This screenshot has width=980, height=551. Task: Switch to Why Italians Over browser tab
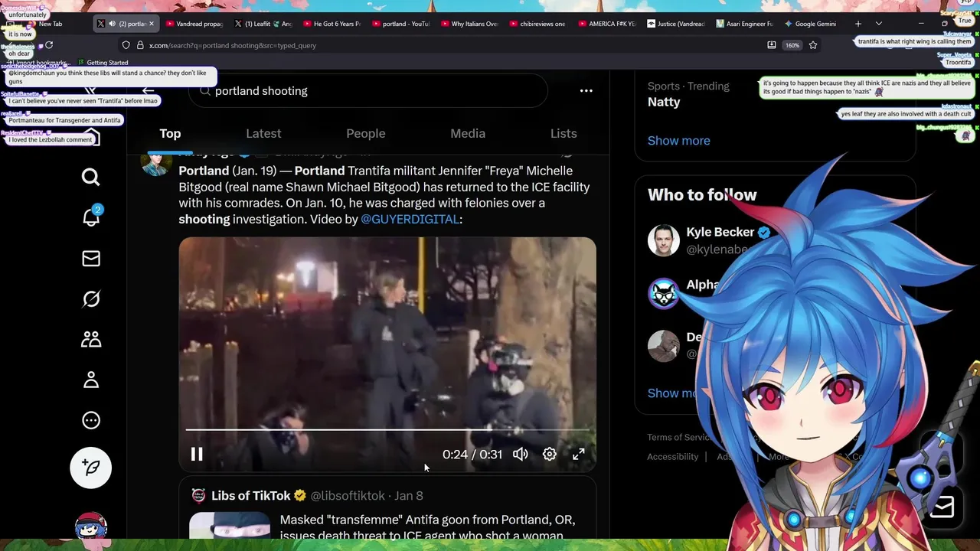[x=470, y=24]
